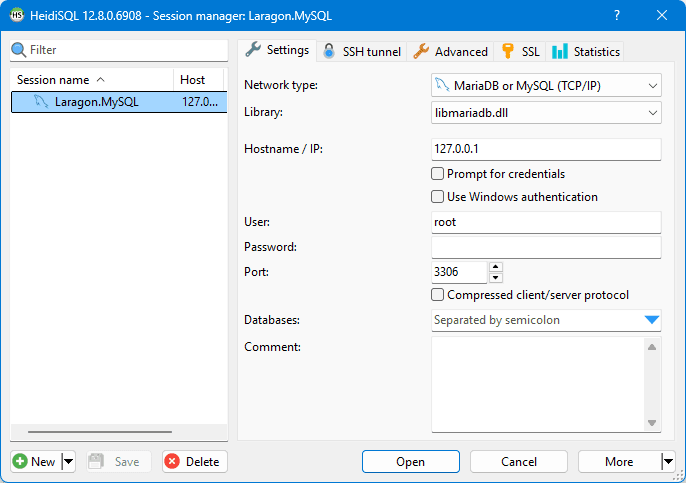
Task: Click the dolphin icon in Network type box
Action: [x=442, y=85]
